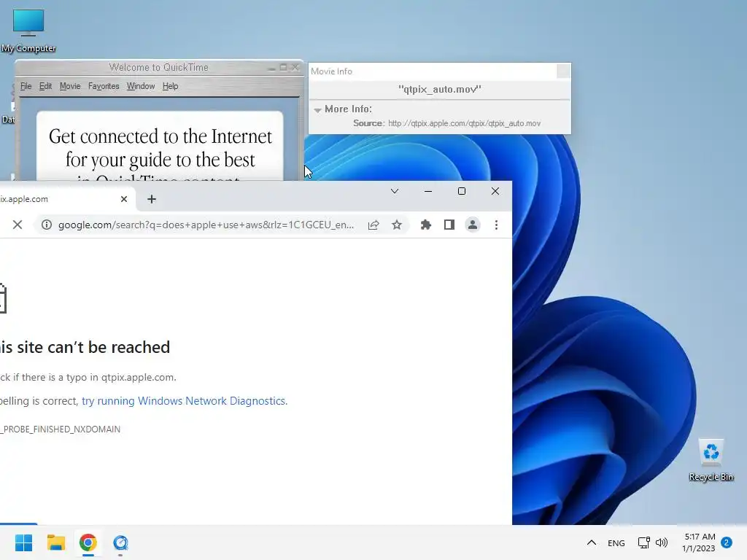View site information icon in address bar

[x=46, y=225]
